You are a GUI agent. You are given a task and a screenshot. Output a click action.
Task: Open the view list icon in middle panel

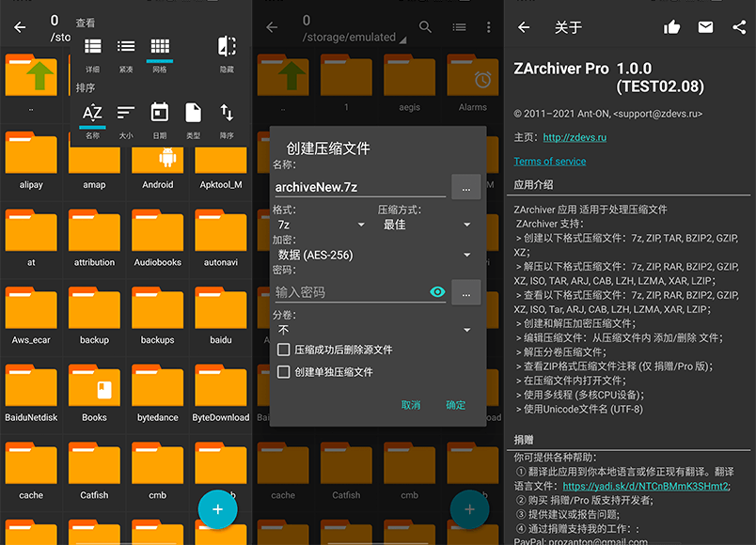click(x=459, y=27)
